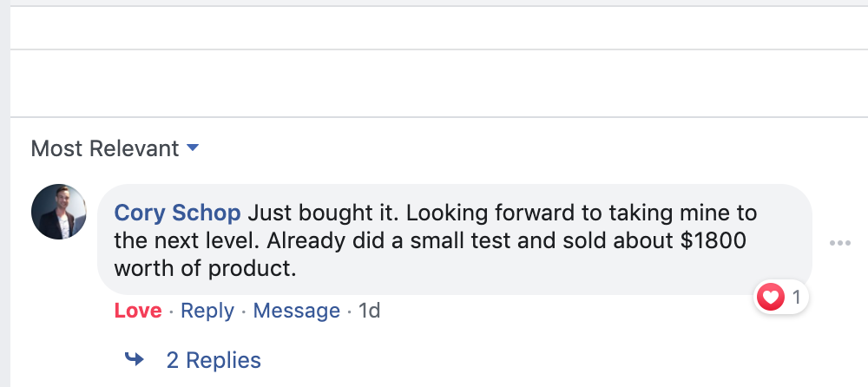This screenshot has height=387, width=868.
Task: Click Message under the comment
Action: click(x=296, y=311)
